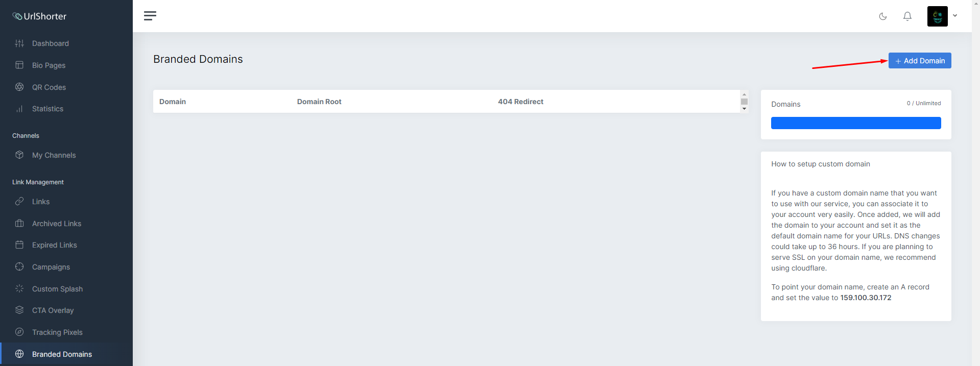
Task: Click the 404 Redirect column header
Action: coord(520,102)
